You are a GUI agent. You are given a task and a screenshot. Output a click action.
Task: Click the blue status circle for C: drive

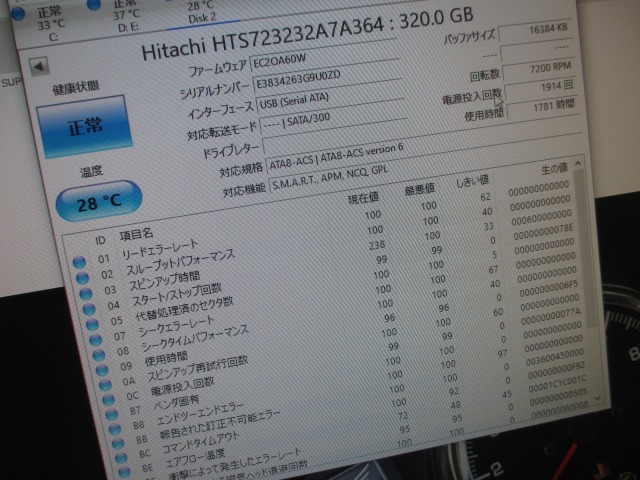(x=18, y=14)
